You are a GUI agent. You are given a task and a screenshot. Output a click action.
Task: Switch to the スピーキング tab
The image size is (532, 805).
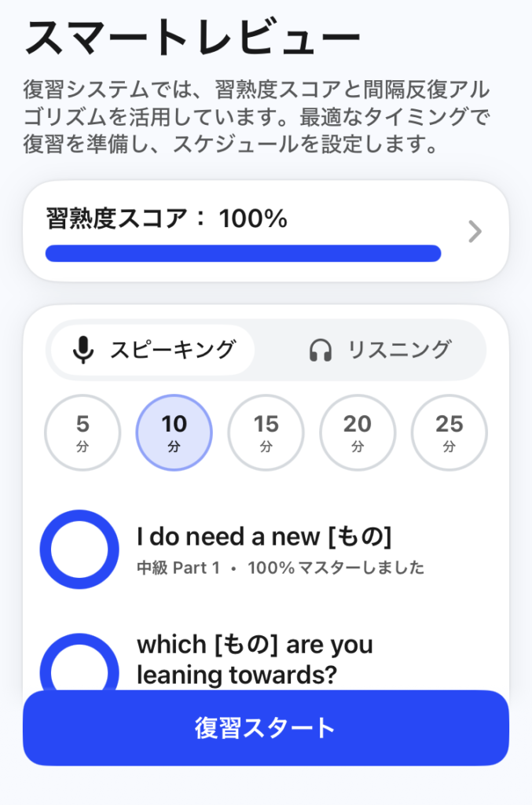[x=149, y=348]
